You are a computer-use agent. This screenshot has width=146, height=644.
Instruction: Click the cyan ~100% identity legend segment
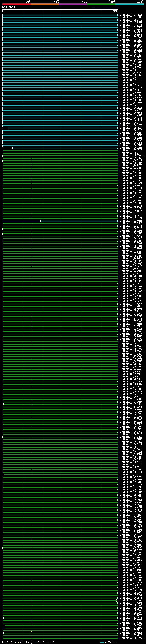(x=130, y=4)
